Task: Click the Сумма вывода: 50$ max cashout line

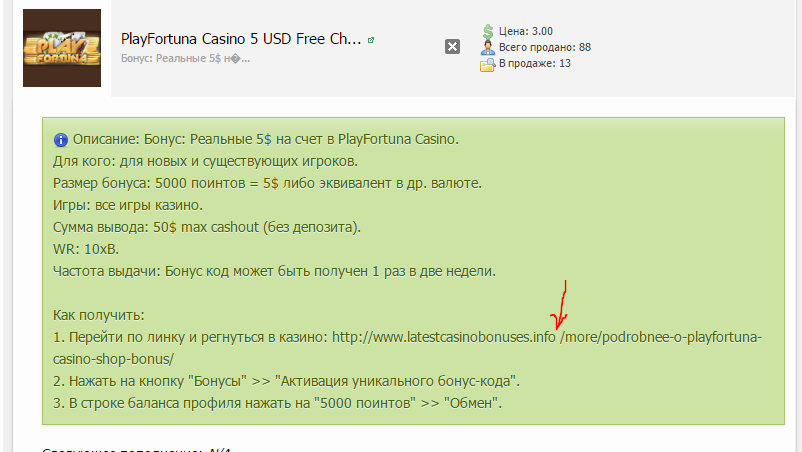Action: [x=207, y=227]
